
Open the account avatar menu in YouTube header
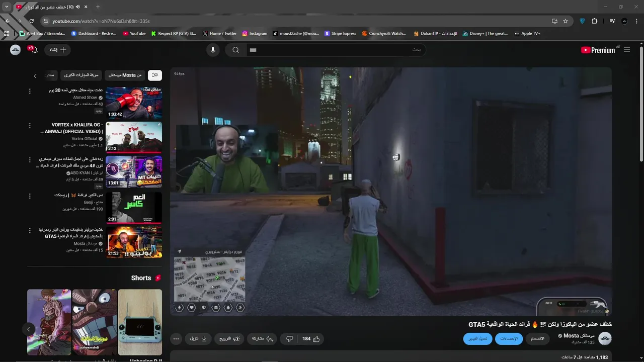click(x=16, y=50)
